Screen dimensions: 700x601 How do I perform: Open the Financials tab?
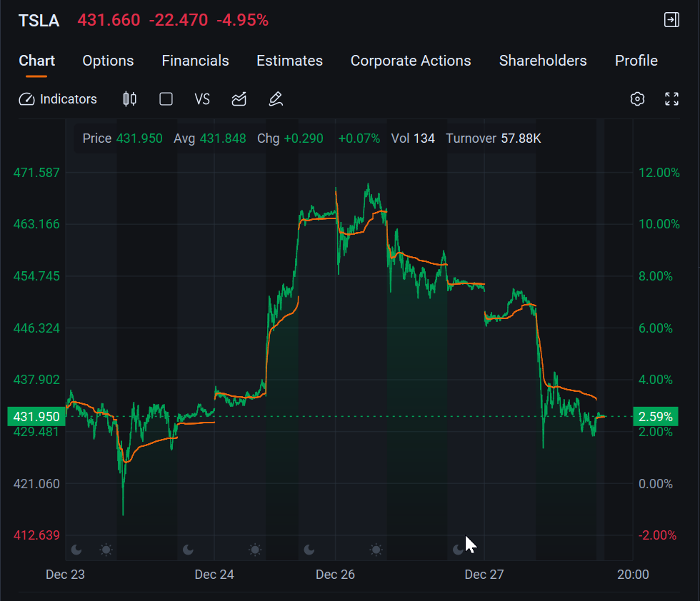coord(195,61)
